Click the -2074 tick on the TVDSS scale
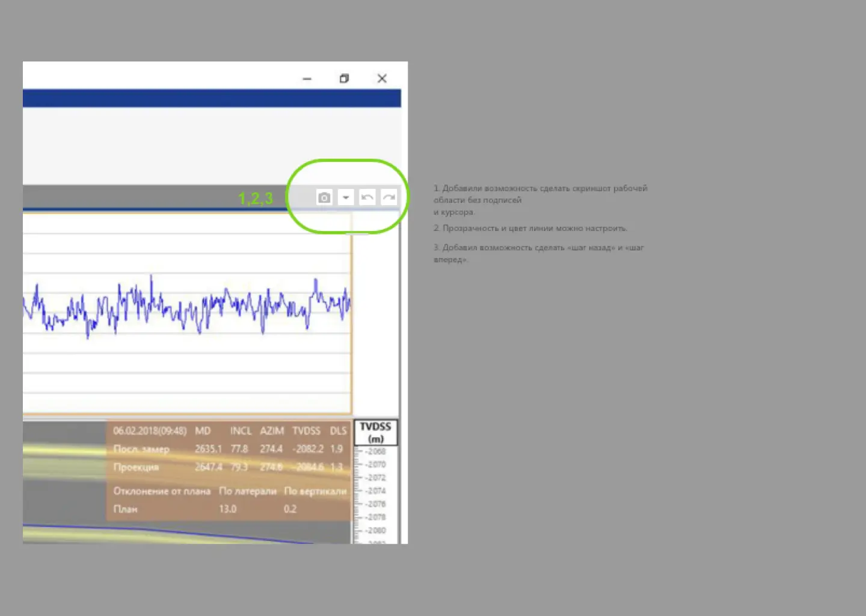 375,491
